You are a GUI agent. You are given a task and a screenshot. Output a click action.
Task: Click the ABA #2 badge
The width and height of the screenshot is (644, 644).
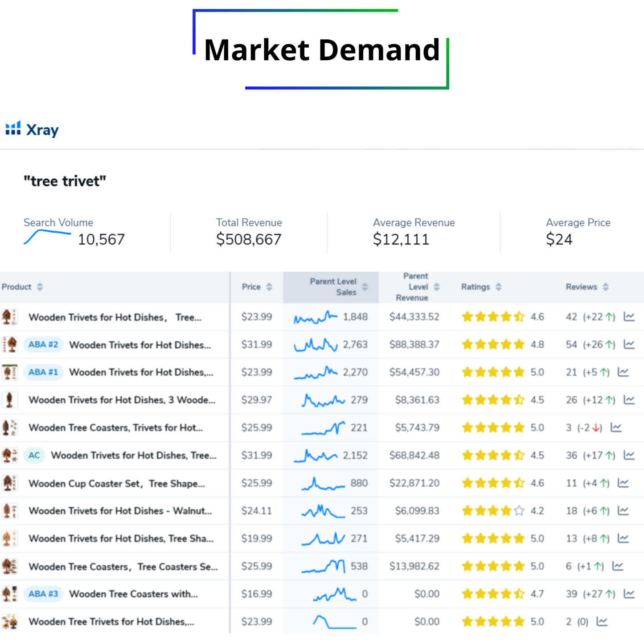tap(43, 345)
